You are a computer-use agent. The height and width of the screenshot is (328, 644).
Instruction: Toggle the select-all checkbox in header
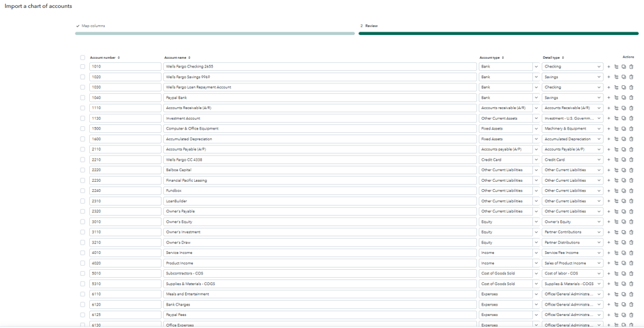[x=83, y=58]
